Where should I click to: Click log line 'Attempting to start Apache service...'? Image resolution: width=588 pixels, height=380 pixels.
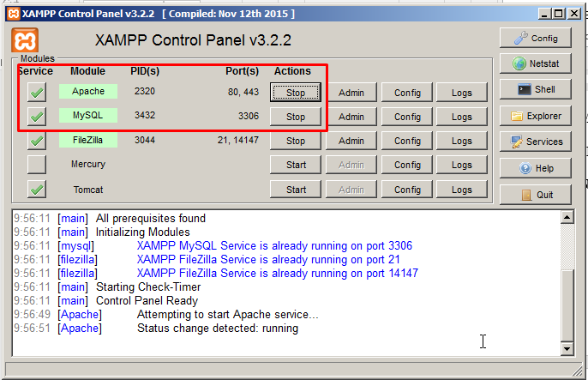pos(228,314)
